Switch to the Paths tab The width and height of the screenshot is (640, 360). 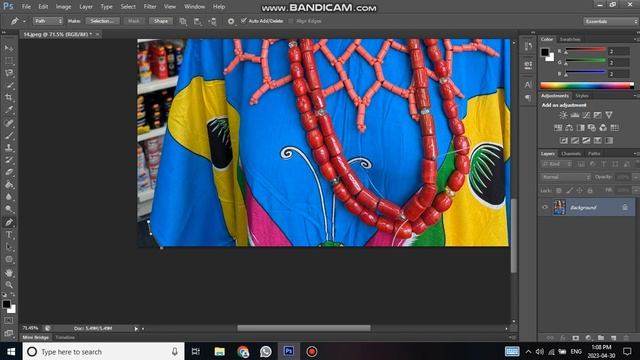point(594,153)
